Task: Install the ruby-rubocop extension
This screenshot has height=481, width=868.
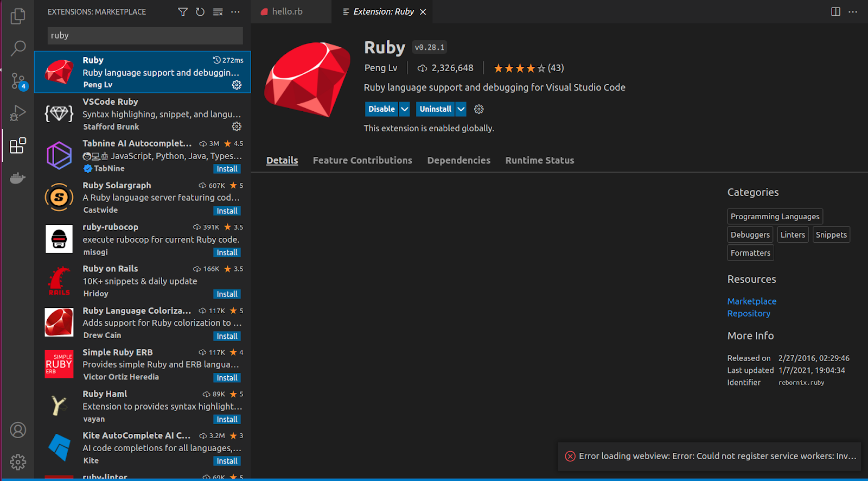Action: click(227, 252)
